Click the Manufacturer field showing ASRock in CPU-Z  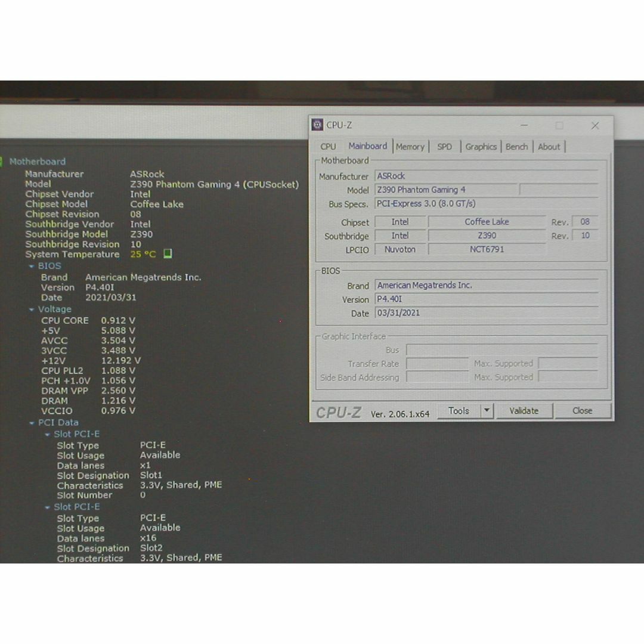click(x=487, y=176)
